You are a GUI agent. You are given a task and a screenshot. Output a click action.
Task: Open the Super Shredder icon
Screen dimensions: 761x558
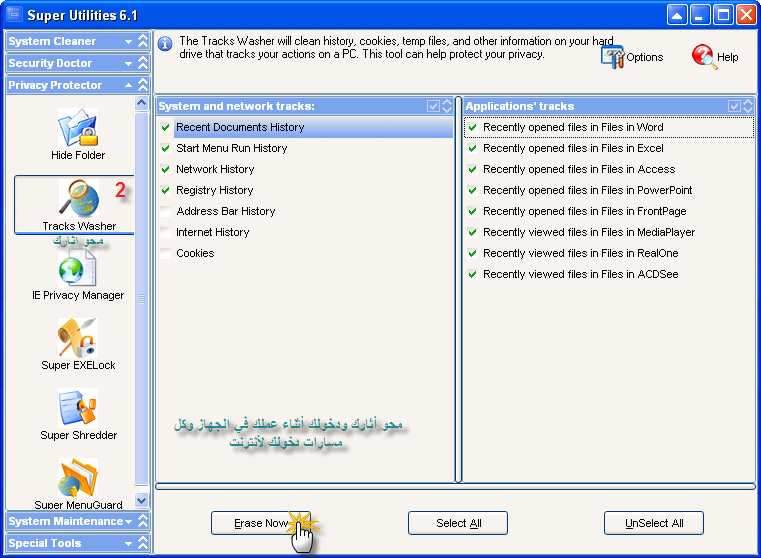(78, 408)
